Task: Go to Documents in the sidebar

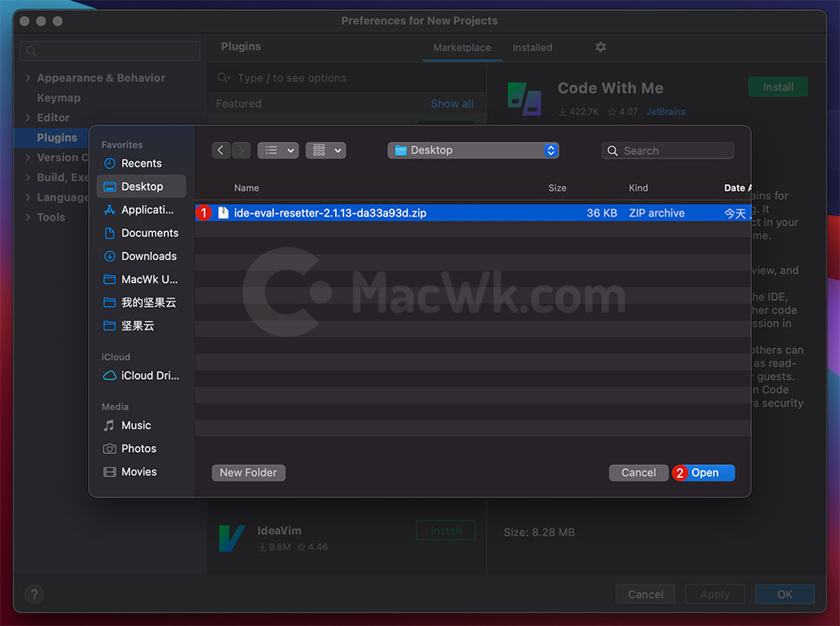Action: pyautogui.click(x=150, y=233)
